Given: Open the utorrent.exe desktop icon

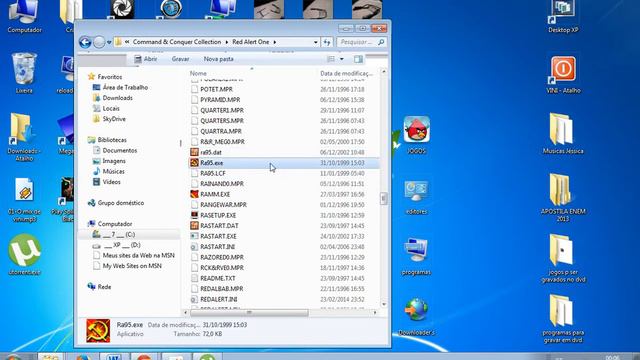Looking at the screenshot, I should (x=24, y=254).
